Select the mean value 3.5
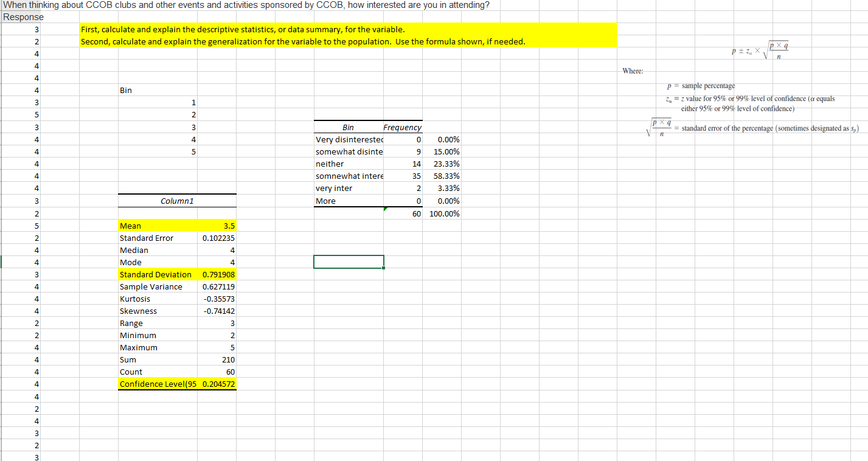Image resolution: width=868 pixels, height=461 pixels. point(217,226)
